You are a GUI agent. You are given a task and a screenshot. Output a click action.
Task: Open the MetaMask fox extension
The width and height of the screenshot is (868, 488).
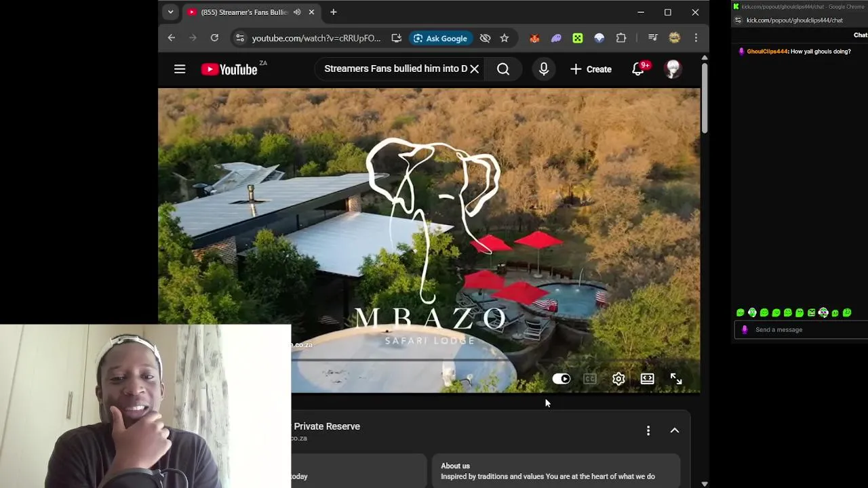[x=534, y=39]
